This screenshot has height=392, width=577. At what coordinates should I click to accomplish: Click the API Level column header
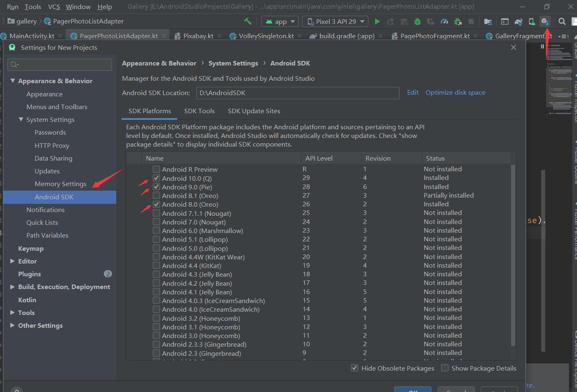click(x=331, y=158)
